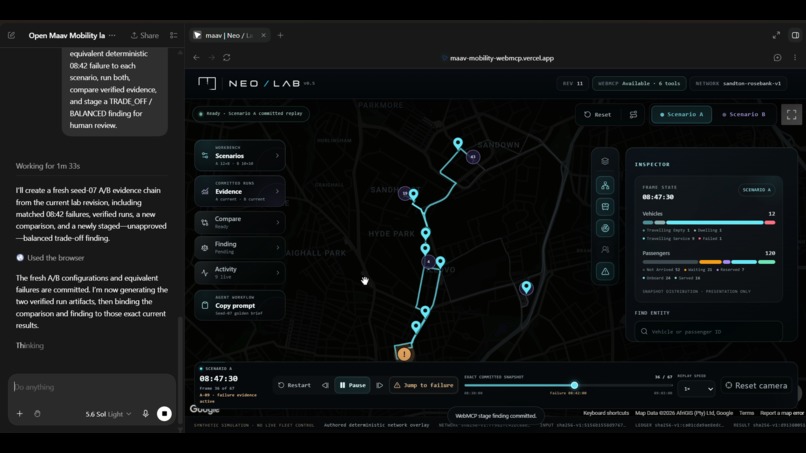Pause the replay
The width and height of the screenshot is (806, 453).
point(352,385)
